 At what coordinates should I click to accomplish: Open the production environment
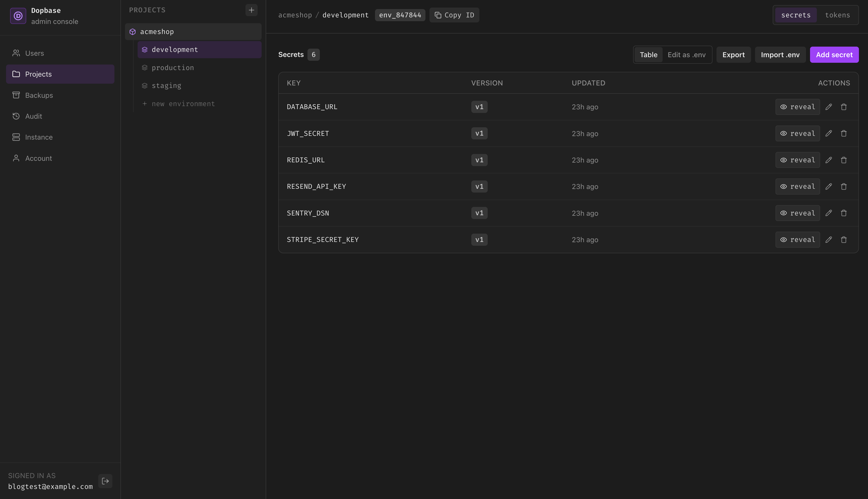(x=199, y=68)
